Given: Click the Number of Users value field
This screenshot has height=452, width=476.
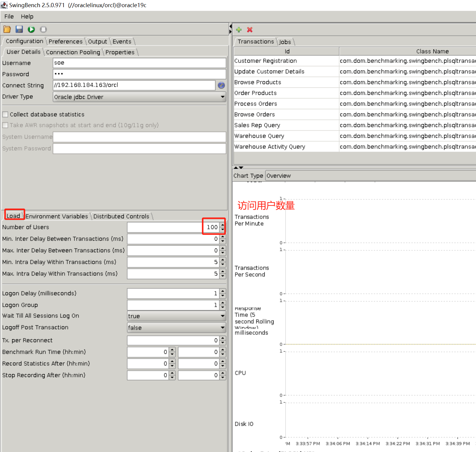Looking at the screenshot, I should (x=173, y=227).
